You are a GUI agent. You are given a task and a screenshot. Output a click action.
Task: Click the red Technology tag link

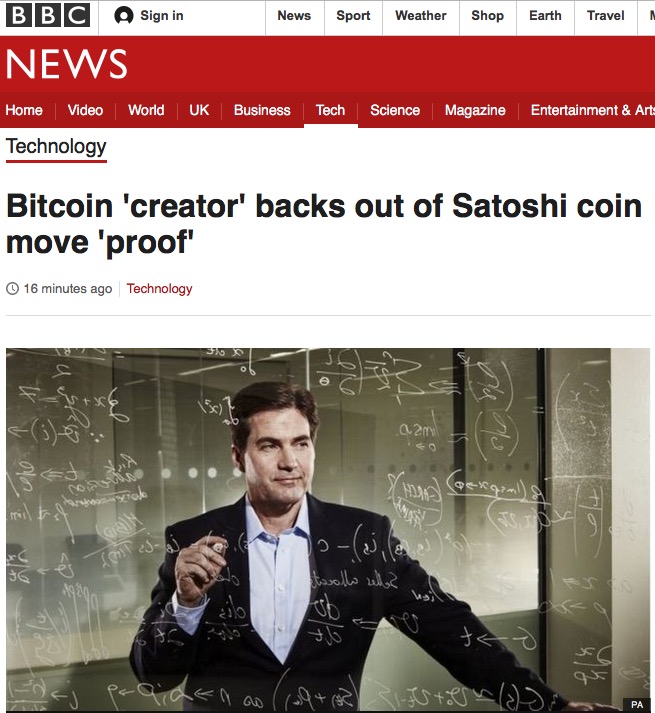point(159,288)
